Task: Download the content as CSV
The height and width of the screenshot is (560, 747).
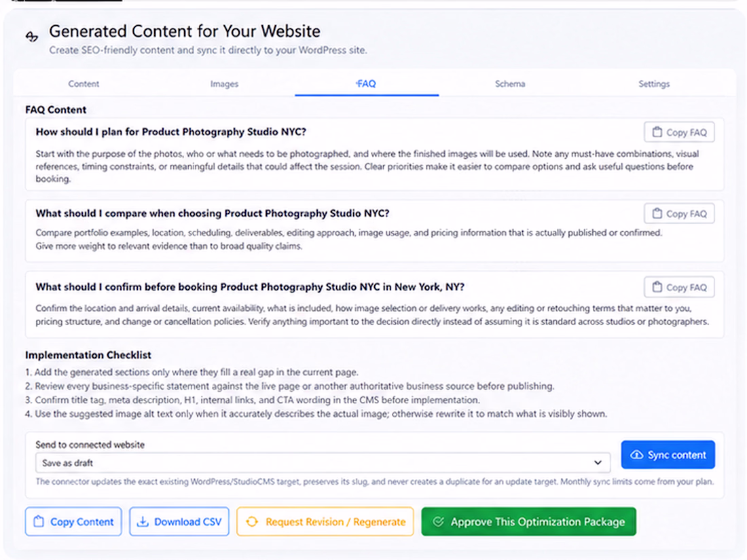Action: [x=179, y=522]
